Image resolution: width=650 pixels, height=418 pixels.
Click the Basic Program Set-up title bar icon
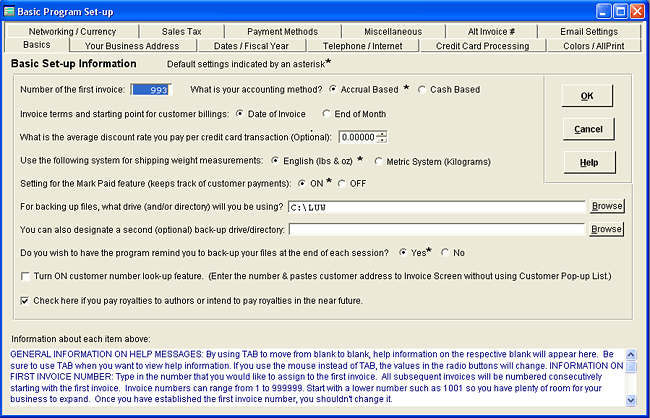tap(11, 11)
